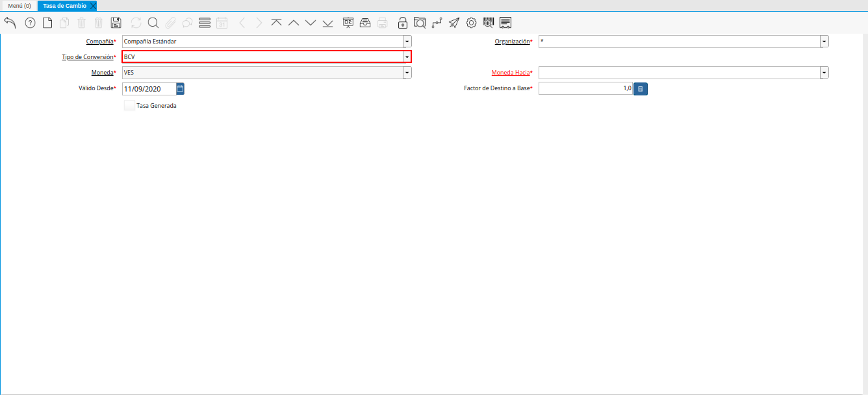Viewport: 868px width, 396px height.
Task: Click the Organización field showing asterisk
Action: 679,42
